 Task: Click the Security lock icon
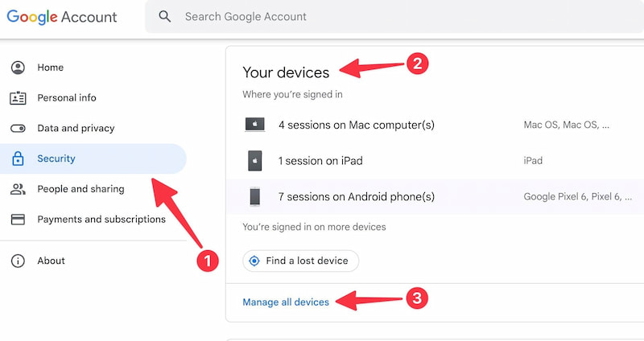pos(18,159)
